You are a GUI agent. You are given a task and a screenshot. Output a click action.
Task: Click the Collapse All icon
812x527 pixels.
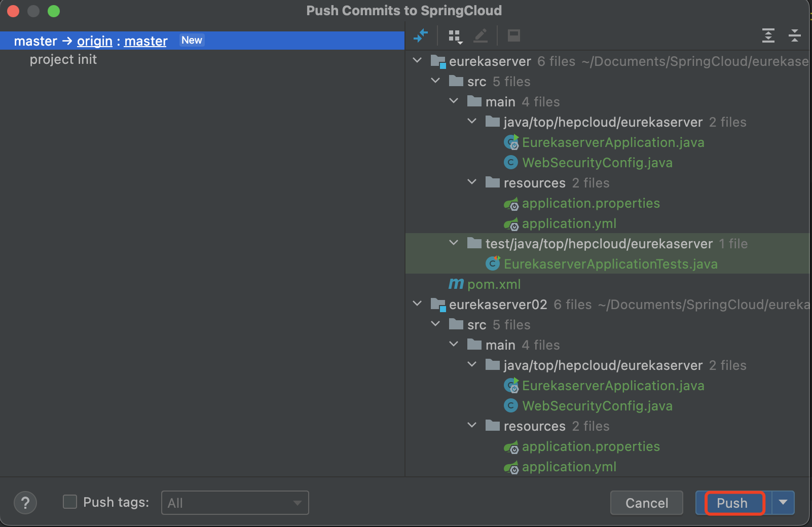click(x=794, y=35)
